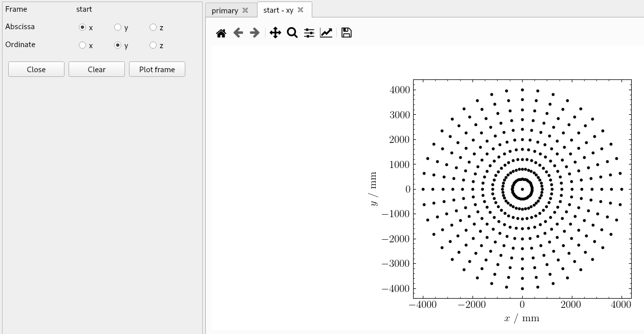The width and height of the screenshot is (644, 334).
Task: Close the primary tab
Action: point(245,11)
